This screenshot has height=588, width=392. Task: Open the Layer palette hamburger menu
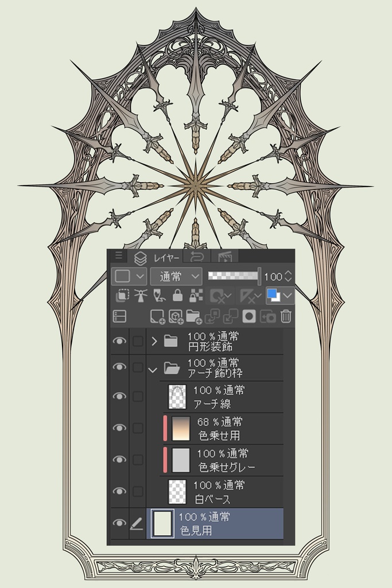click(119, 256)
